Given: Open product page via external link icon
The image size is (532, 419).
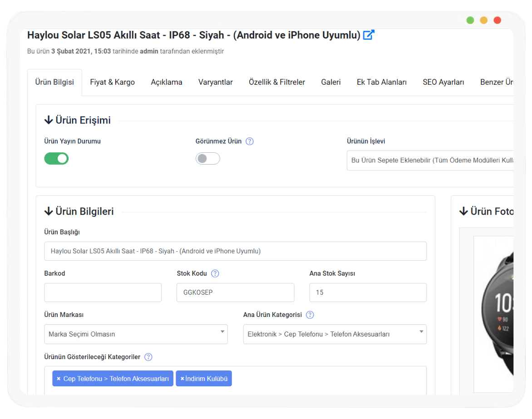Looking at the screenshot, I should coord(369,35).
